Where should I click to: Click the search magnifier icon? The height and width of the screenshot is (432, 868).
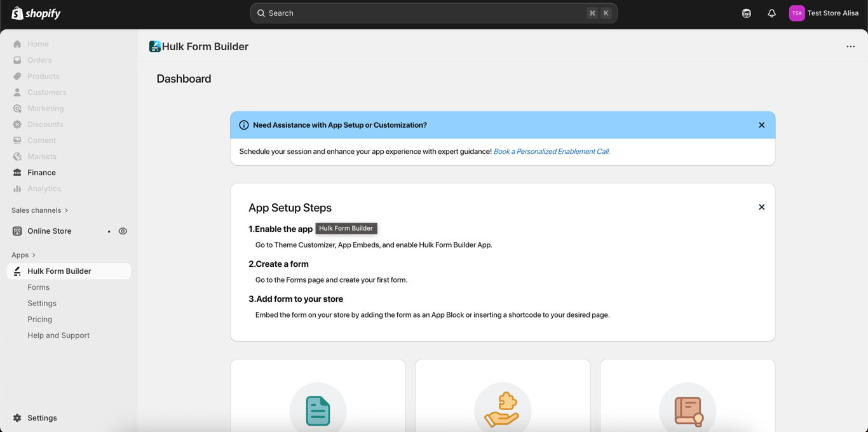(x=261, y=13)
